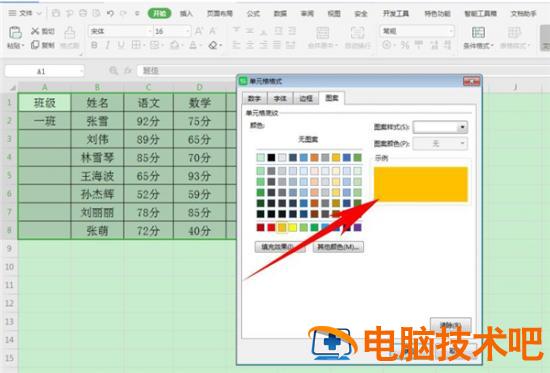Switch to Number (数字) tab in dialog
Screen dimensions: 550x373
tap(254, 99)
